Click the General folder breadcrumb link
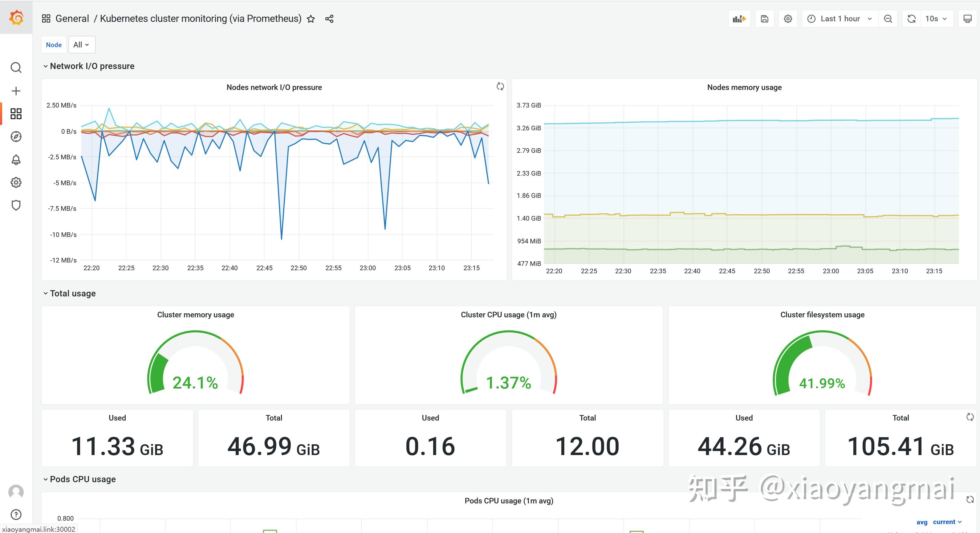 72,19
